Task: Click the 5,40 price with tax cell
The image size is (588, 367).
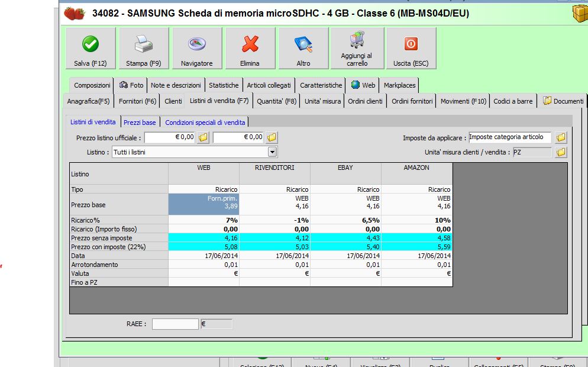Action: pyautogui.click(x=345, y=247)
